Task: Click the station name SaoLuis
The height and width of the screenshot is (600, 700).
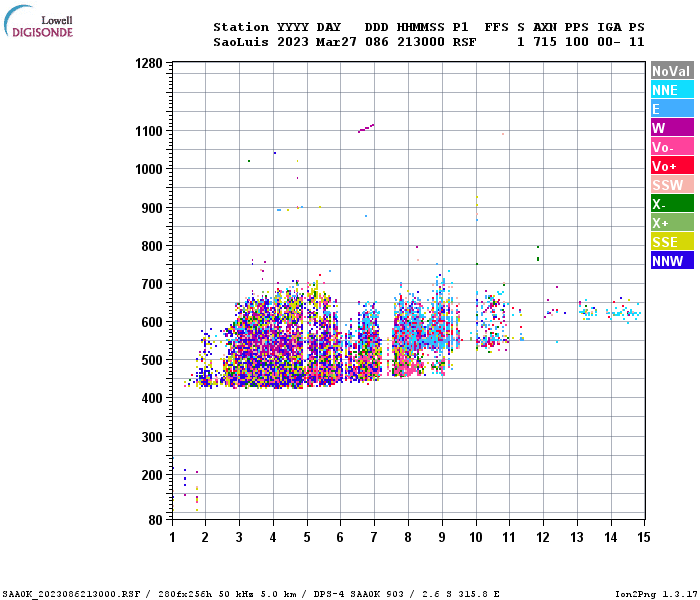Action: click(x=241, y=42)
